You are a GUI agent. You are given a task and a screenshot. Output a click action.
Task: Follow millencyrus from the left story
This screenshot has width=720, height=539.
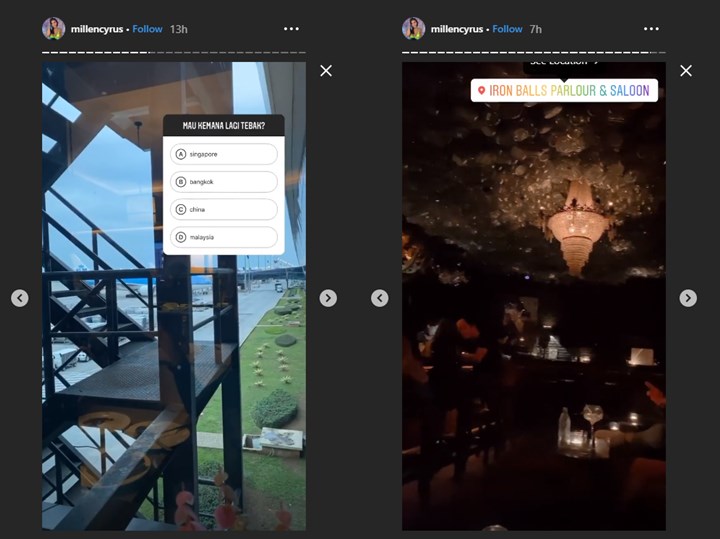coord(147,29)
